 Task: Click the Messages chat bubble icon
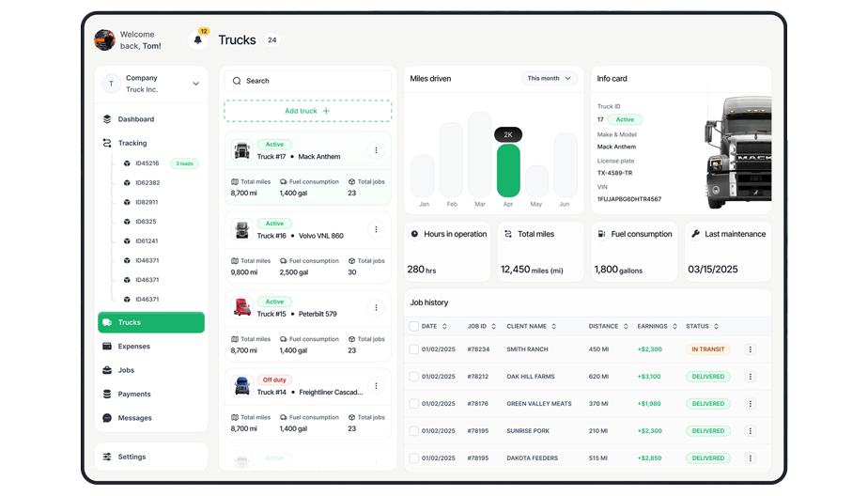tap(107, 418)
